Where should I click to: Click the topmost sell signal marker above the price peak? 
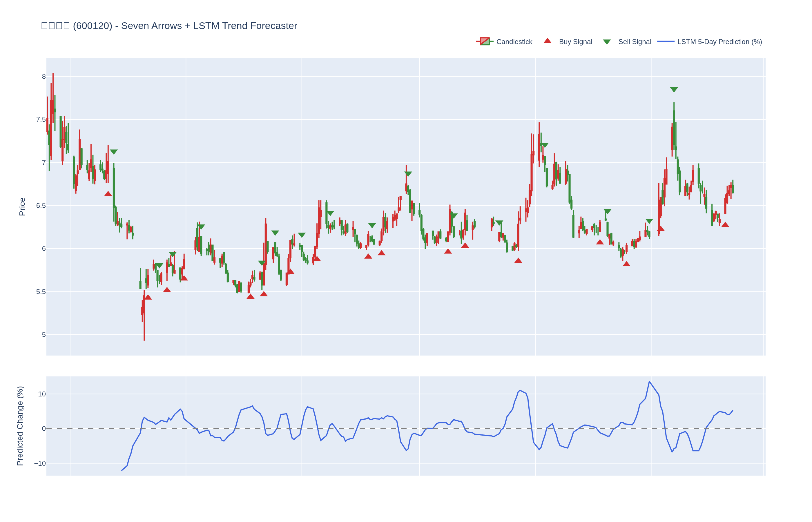[674, 90]
